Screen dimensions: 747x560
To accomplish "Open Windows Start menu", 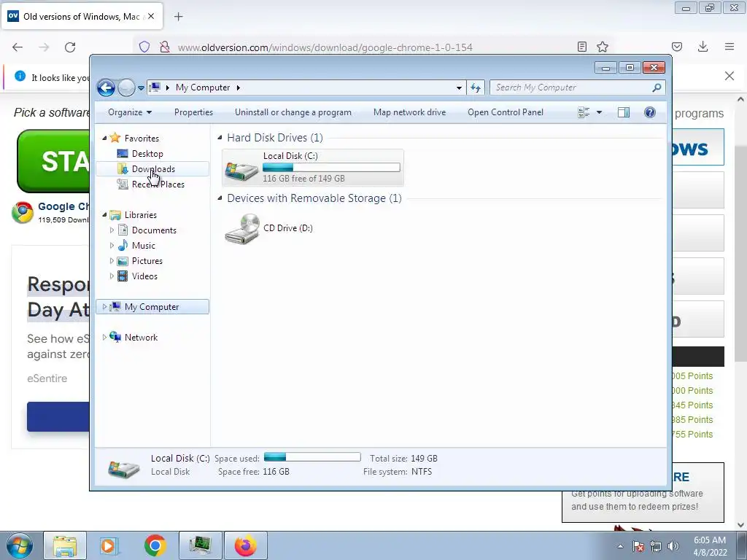I will [x=19, y=545].
